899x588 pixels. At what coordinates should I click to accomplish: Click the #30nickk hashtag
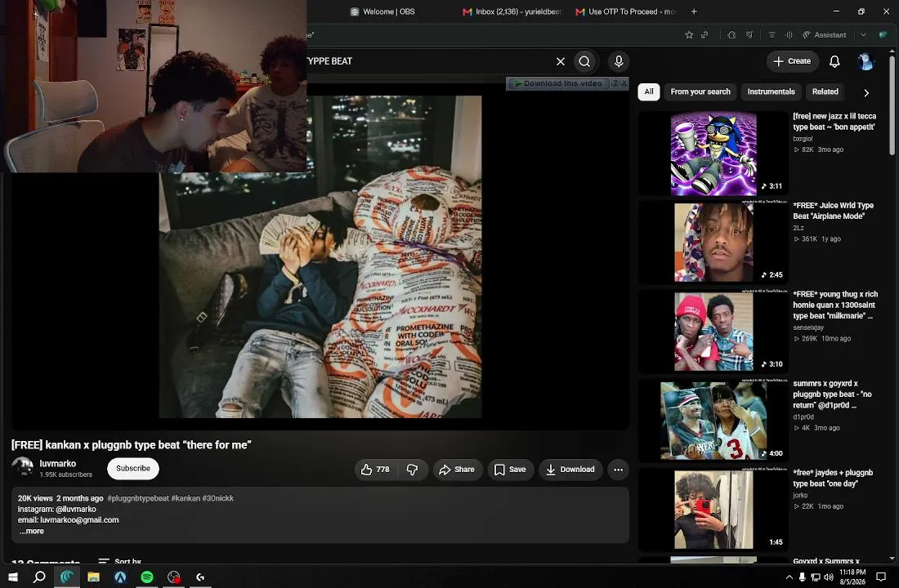tap(218, 498)
